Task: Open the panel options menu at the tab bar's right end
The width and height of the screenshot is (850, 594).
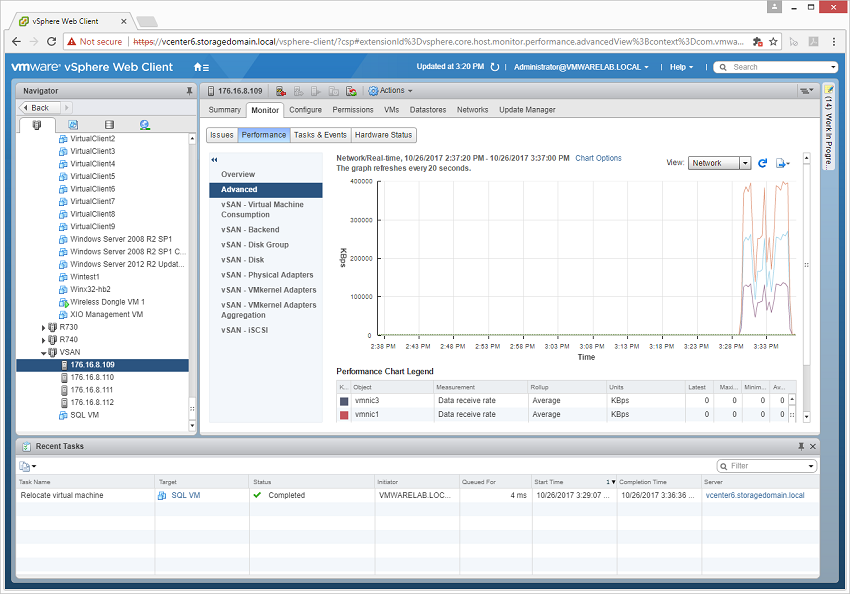Action: click(x=807, y=91)
